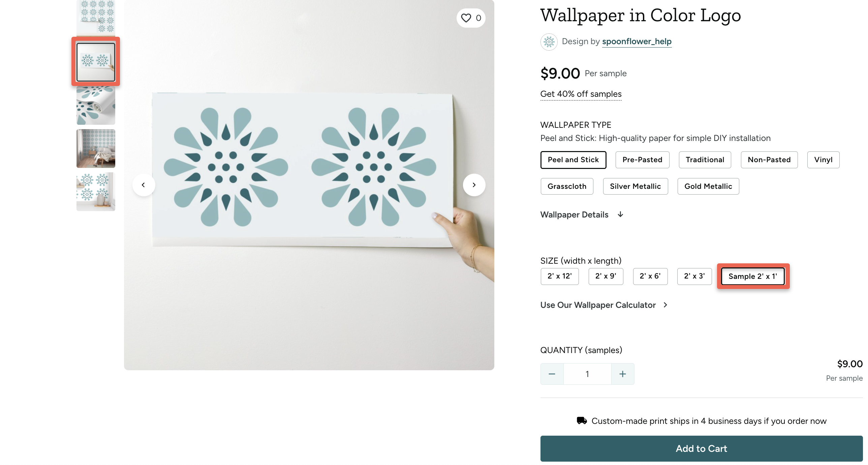Click the Add to Cart button

tap(701, 448)
